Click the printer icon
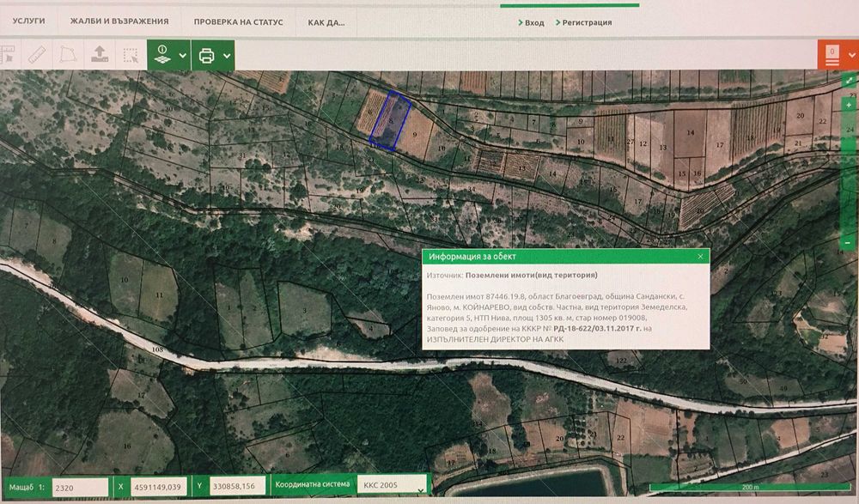The width and height of the screenshot is (859, 504). click(x=206, y=56)
